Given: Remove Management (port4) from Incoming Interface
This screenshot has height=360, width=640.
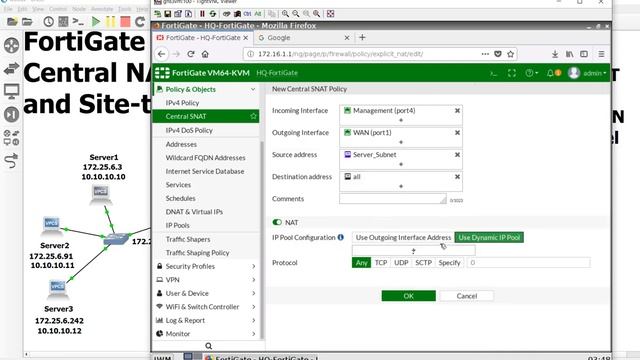Looking at the screenshot, I should [457, 111].
